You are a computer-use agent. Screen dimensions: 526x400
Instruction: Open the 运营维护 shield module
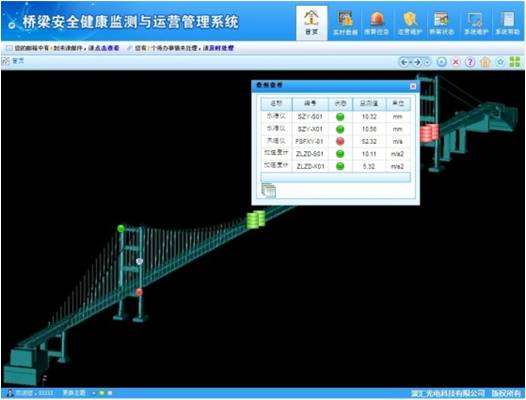(410, 23)
